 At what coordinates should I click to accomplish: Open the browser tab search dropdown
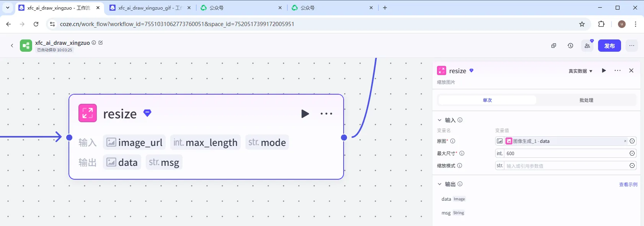pyautogui.click(x=8, y=8)
